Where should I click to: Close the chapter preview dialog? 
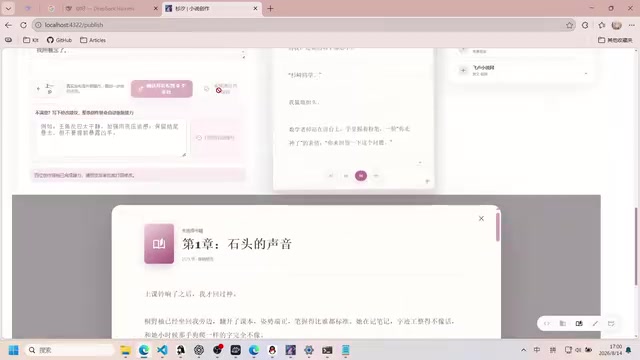481,218
